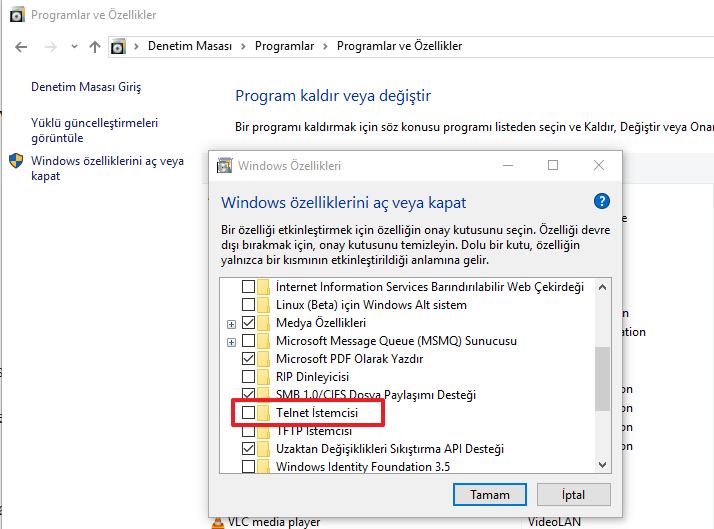Uncheck Microsoft PDF Olarak Yazdır

(248, 359)
